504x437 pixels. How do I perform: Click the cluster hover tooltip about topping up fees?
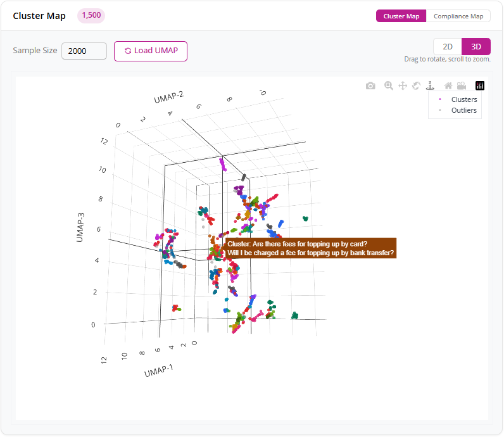pyautogui.click(x=311, y=248)
